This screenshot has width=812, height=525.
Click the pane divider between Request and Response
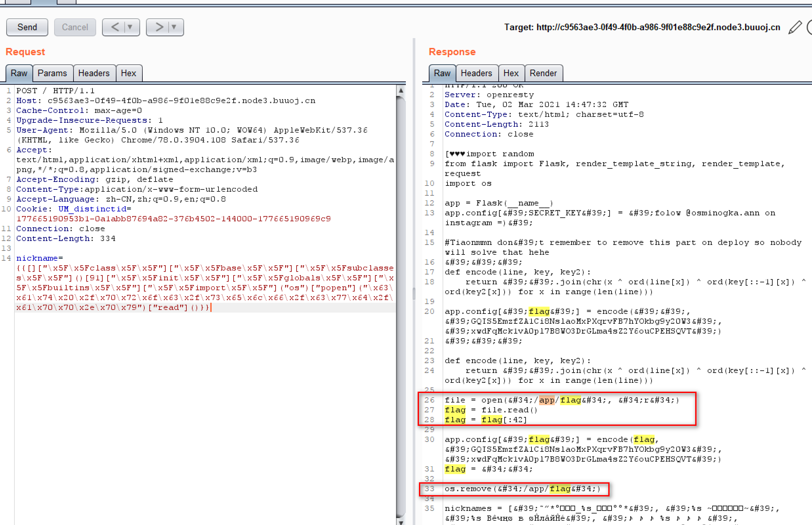tap(414, 293)
